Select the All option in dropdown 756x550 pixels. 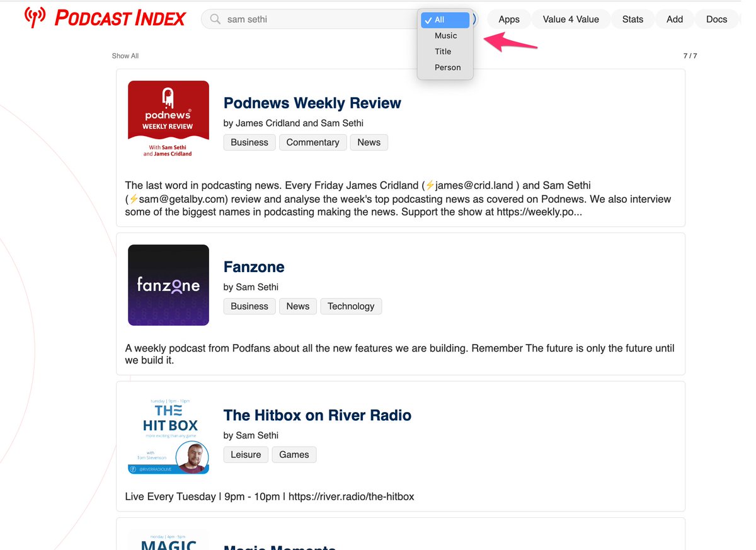(445, 20)
